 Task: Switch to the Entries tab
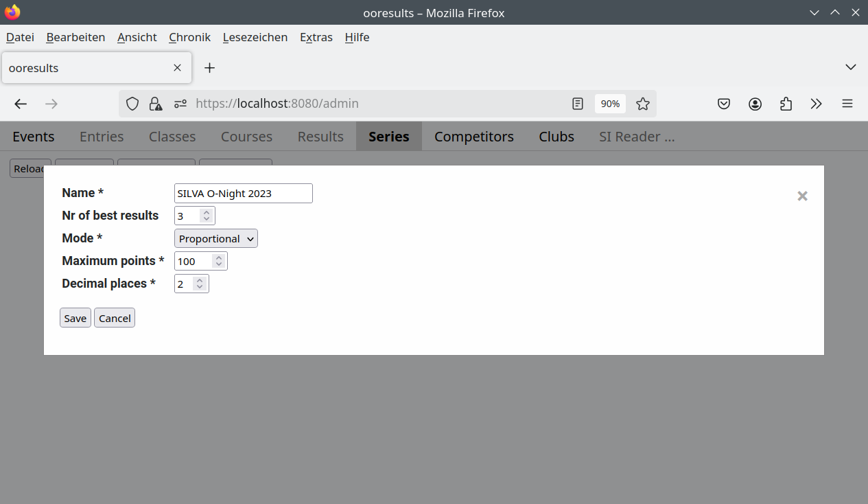[102, 136]
